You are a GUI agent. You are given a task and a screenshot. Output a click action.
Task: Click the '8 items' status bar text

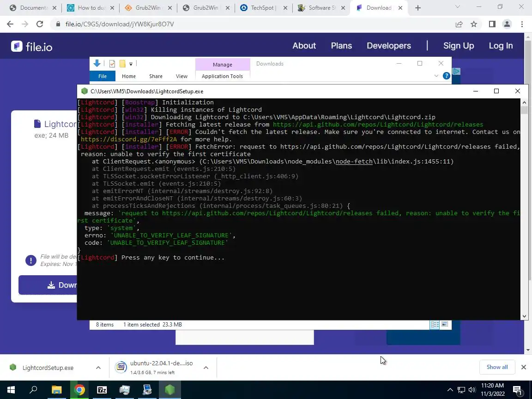tap(104, 325)
